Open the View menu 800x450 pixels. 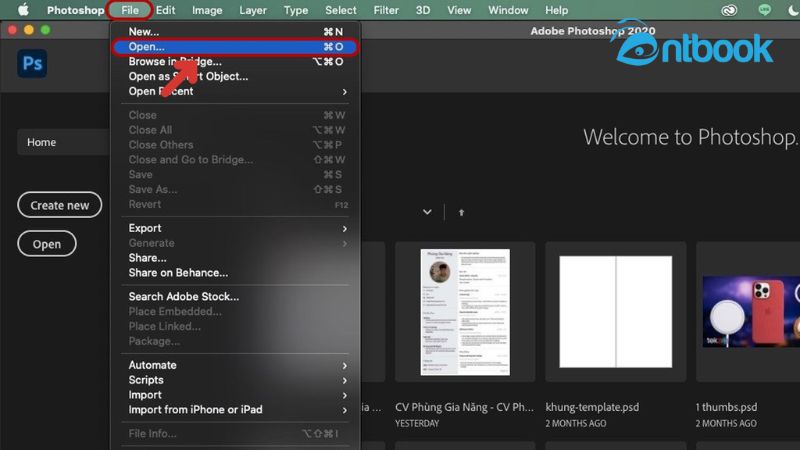tap(459, 10)
